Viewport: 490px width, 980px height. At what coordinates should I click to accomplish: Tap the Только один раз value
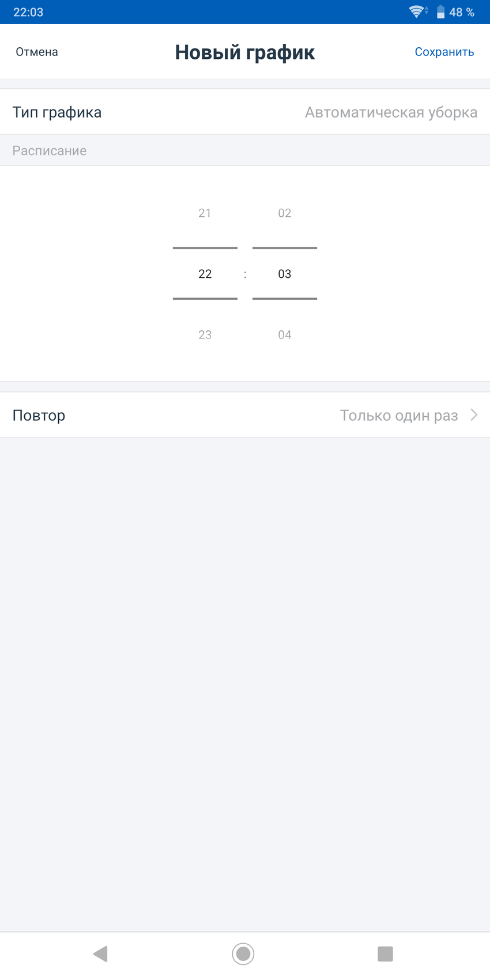click(x=398, y=416)
